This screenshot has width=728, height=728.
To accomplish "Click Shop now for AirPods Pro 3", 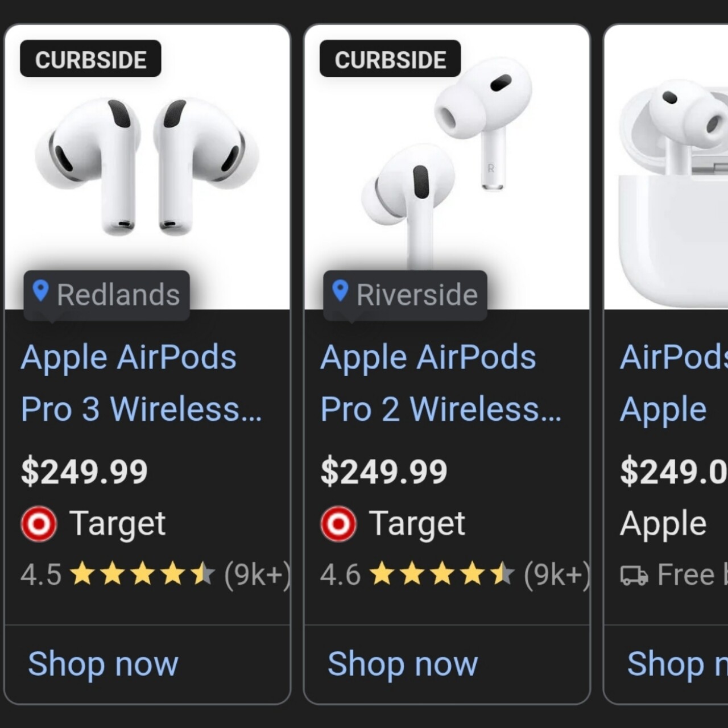I will tap(103, 664).
